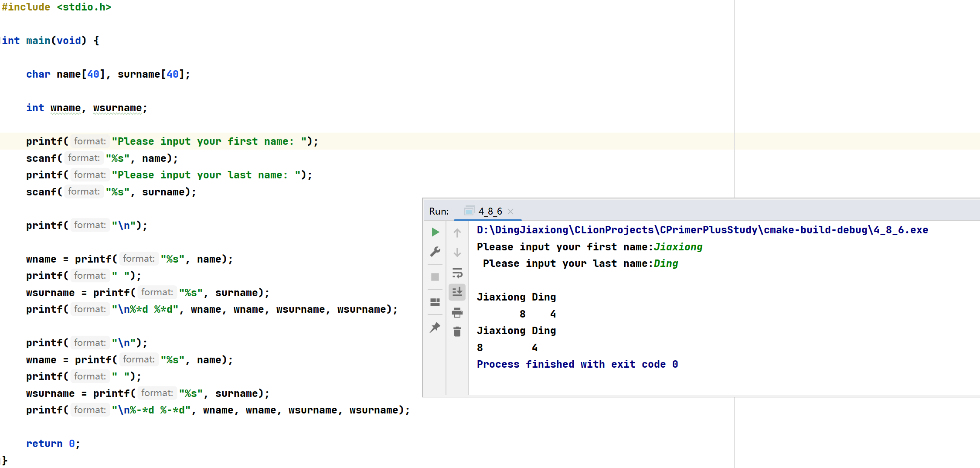Click the 4_8_6.exe path in console
980x468 pixels.
pyautogui.click(x=702, y=230)
